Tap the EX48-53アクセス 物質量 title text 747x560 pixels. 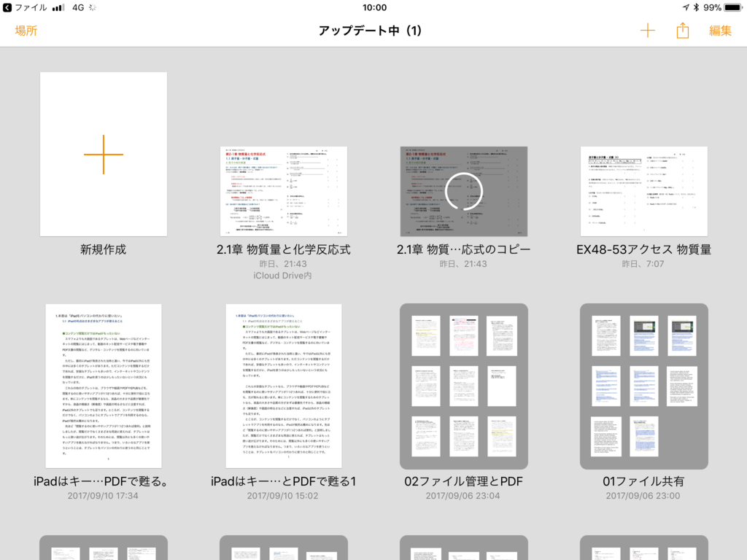click(643, 249)
